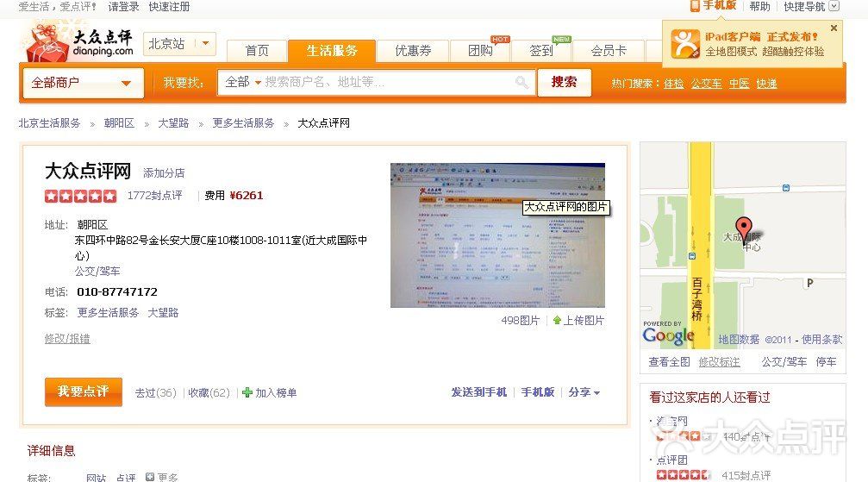Click the 停车 parking link
Viewport: 868px width, 482px height.
(x=826, y=362)
